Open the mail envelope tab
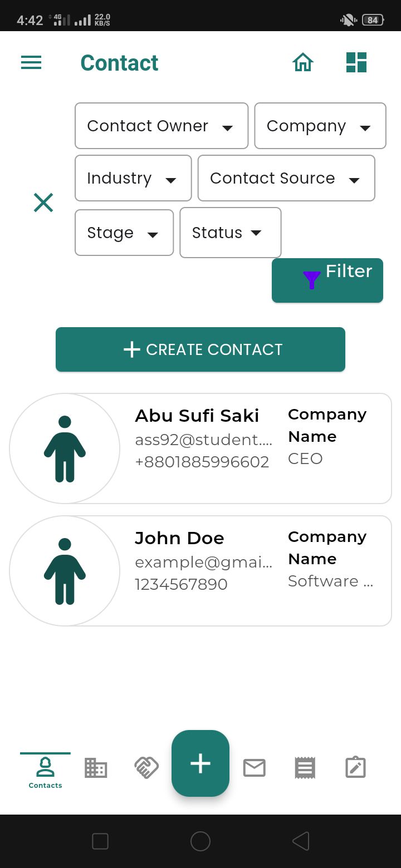 point(255,768)
